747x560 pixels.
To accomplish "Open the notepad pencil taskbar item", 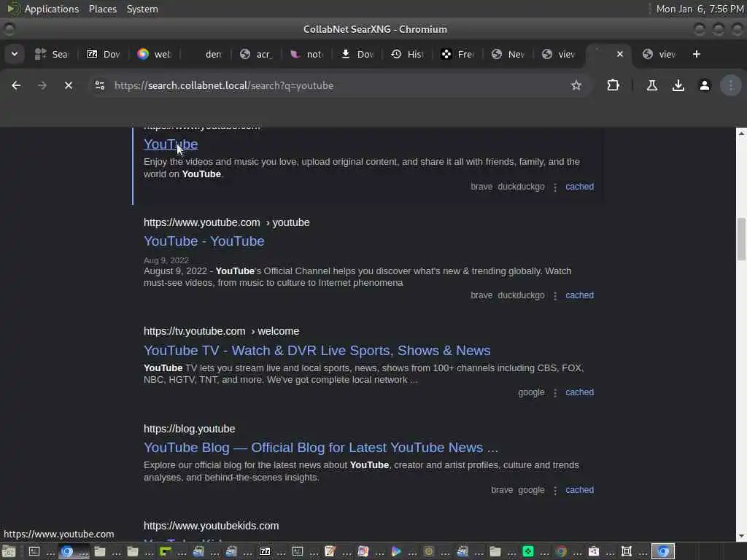I will point(338,551).
